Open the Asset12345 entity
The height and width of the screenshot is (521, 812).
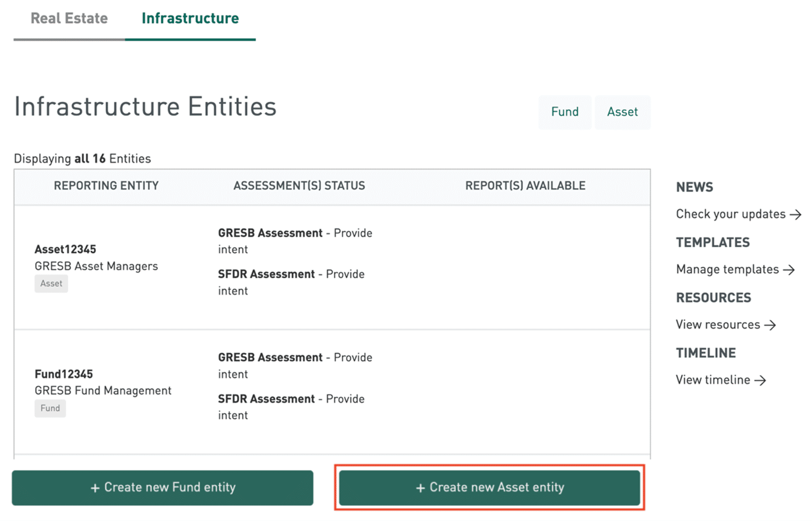(x=65, y=249)
